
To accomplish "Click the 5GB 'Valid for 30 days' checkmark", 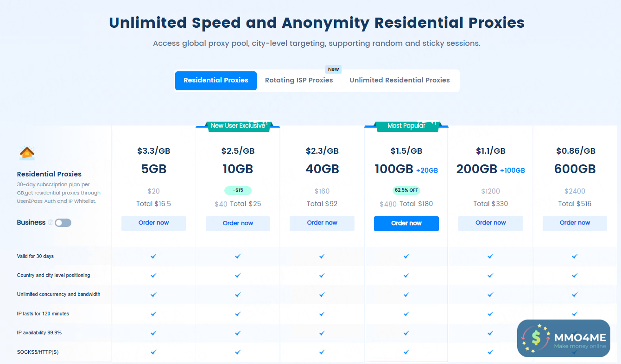I will 153,256.
